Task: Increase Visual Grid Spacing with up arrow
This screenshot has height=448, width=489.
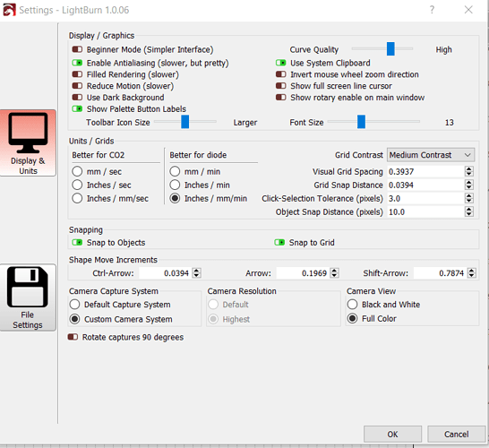Action: click(x=468, y=168)
